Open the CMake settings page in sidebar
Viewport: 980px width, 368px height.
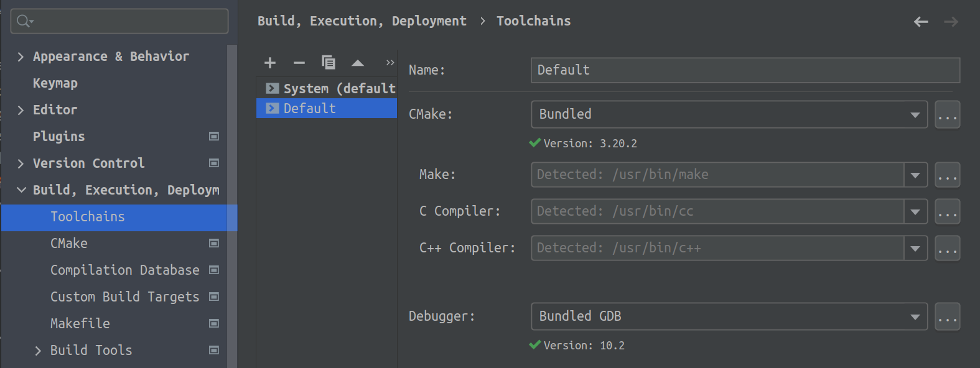68,243
